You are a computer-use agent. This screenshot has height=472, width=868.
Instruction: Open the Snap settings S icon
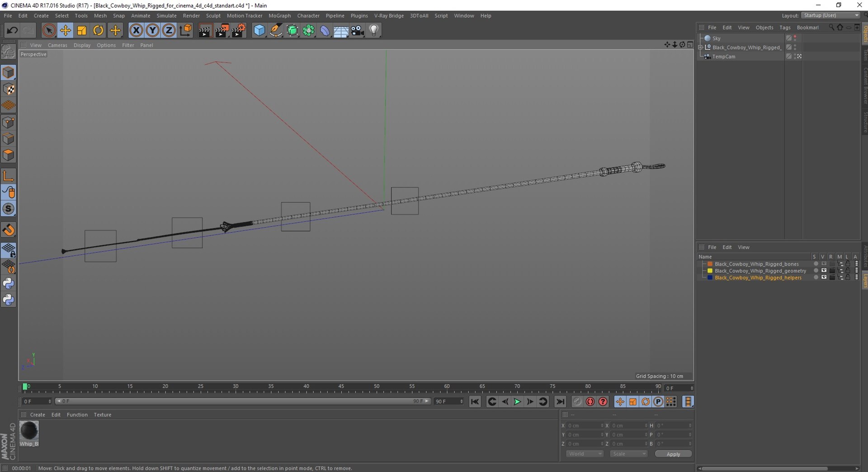9,209
